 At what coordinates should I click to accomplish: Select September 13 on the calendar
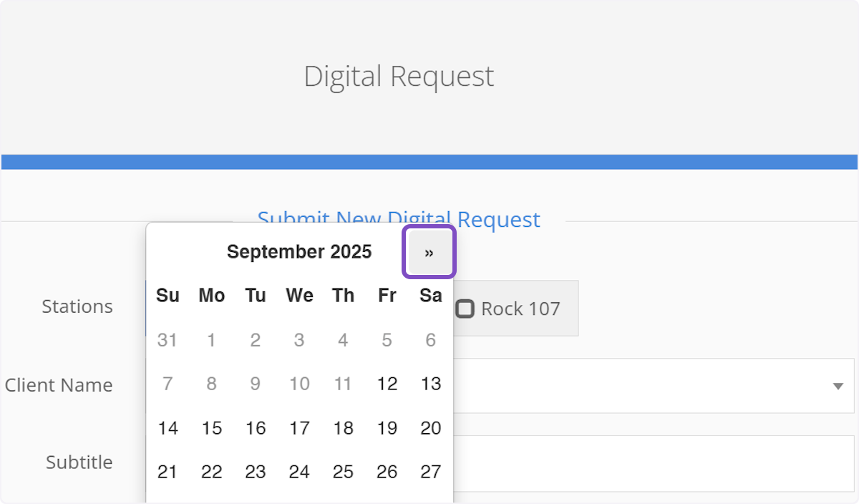click(x=430, y=384)
